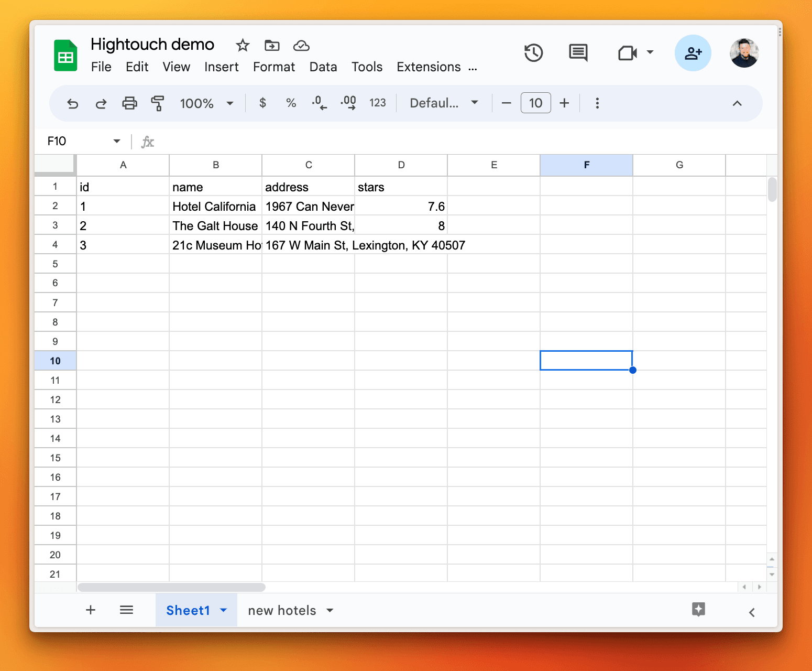Click the stars header cell
Image resolution: width=812 pixels, height=671 pixels.
coord(401,187)
